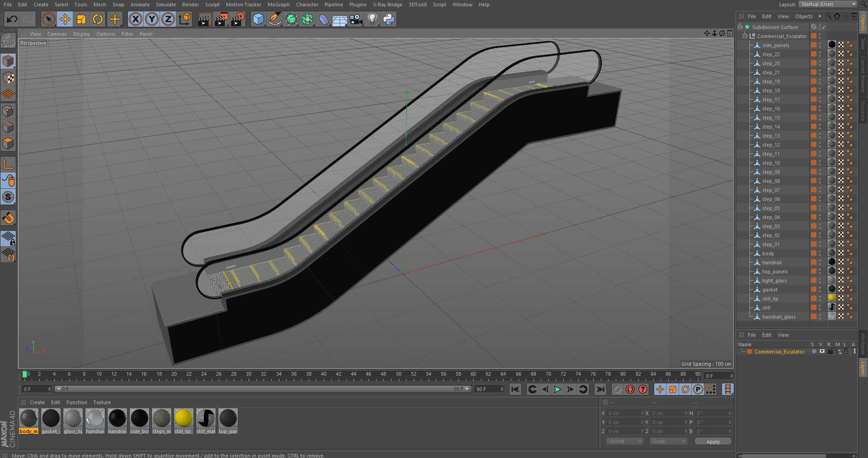Screen dimensions: 868x458
Task: Activate the Scale tool
Action: tap(81, 19)
